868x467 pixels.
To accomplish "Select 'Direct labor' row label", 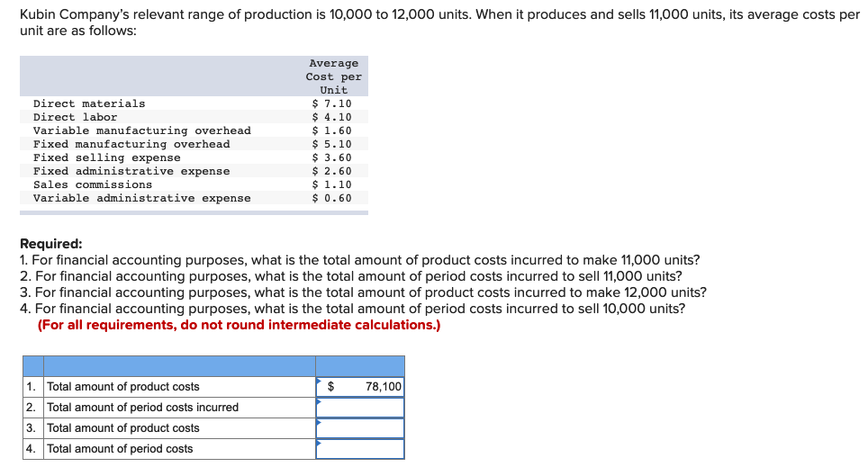I will 76,117.
